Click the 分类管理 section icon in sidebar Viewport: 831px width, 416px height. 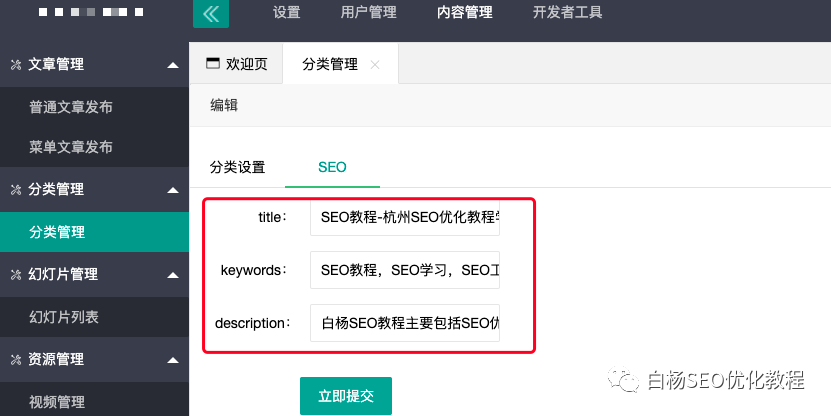coord(15,190)
